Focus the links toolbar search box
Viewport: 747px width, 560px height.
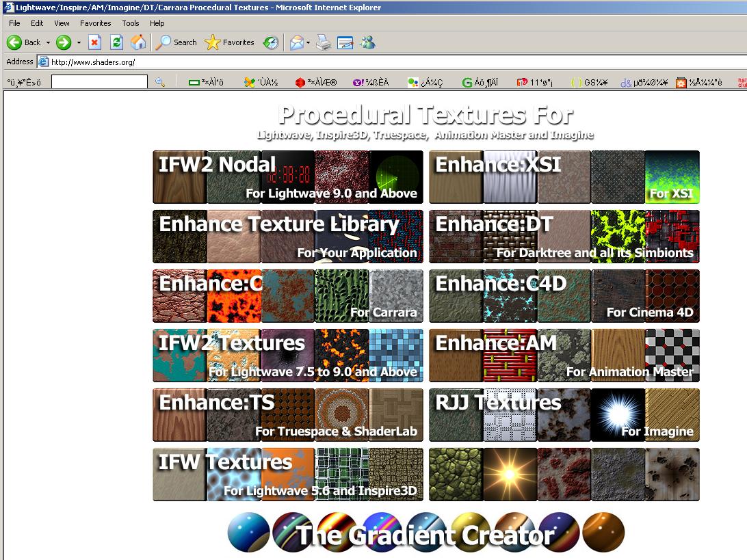coord(99,82)
